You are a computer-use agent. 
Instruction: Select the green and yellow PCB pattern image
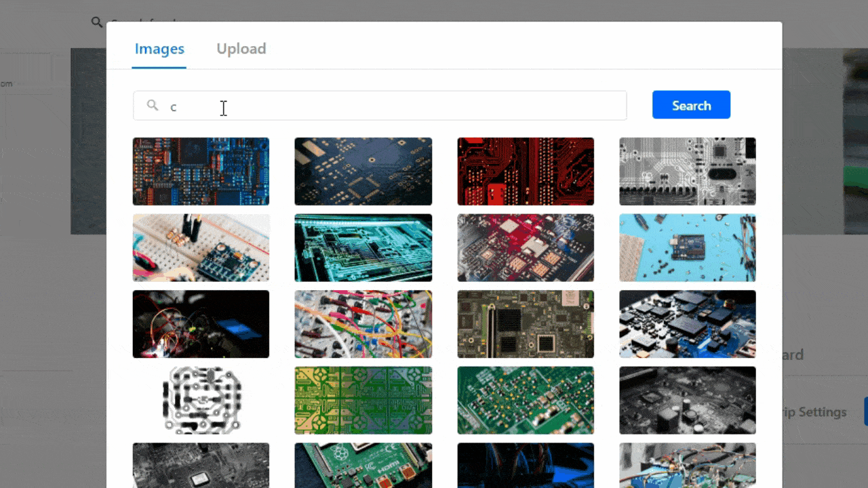click(363, 401)
